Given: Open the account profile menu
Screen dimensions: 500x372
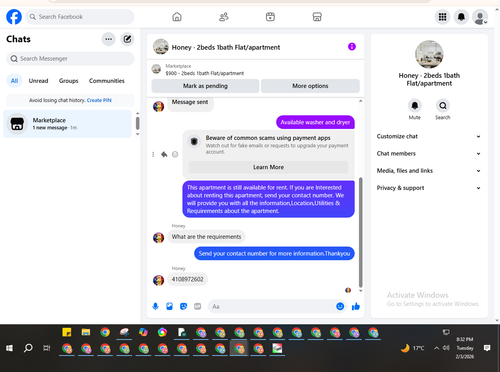Looking at the screenshot, I should coord(480,17).
